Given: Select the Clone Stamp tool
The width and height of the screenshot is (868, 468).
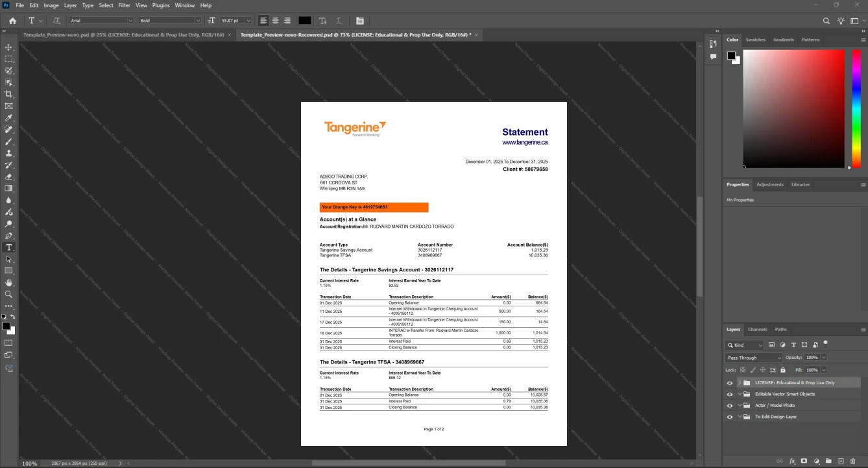Looking at the screenshot, I should 8,153.
